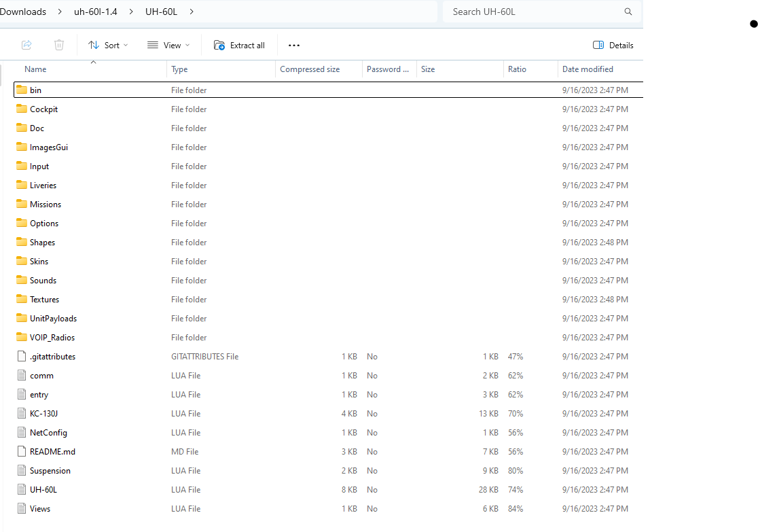Screen dimensions: 758x532
Task: Select the VOIP_Radios folder icon
Action: (22, 337)
